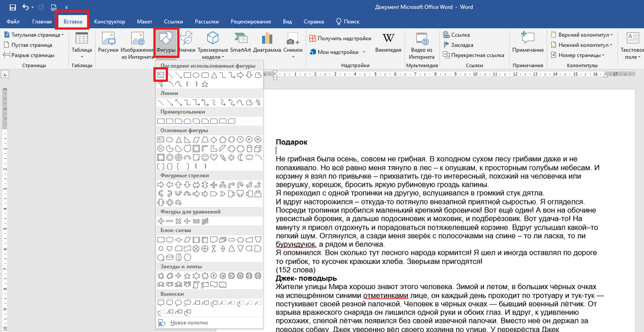Select the cloud shape in Основные фигуры
This screenshot has height=332, width=644.
249,157
